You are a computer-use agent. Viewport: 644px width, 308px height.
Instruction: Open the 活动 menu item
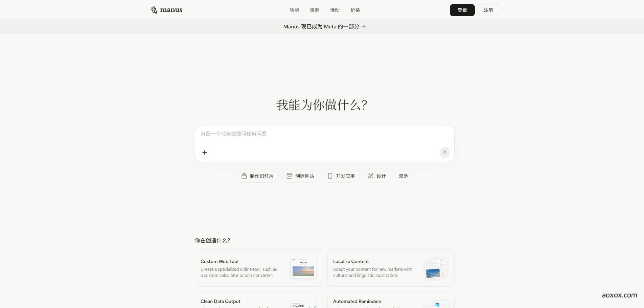tap(335, 10)
